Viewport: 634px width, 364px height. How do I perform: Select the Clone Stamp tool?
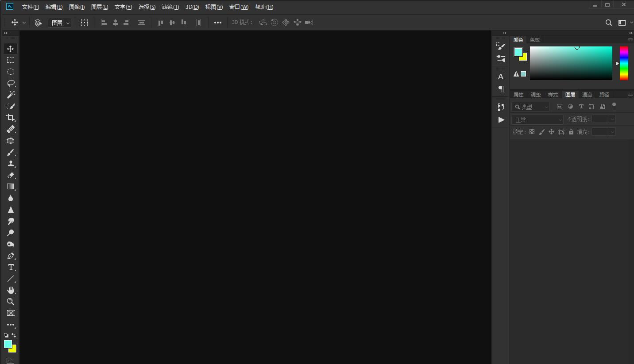point(11,164)
